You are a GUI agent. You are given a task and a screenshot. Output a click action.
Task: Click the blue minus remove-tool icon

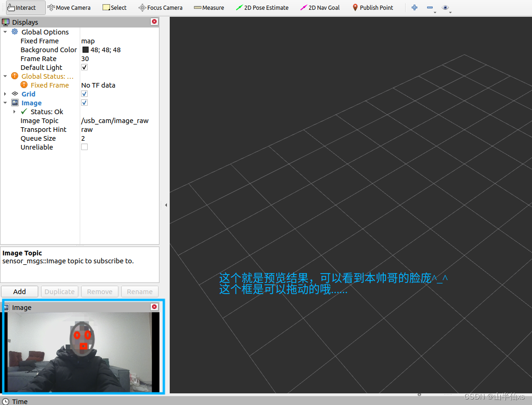[x=430, y=7]
